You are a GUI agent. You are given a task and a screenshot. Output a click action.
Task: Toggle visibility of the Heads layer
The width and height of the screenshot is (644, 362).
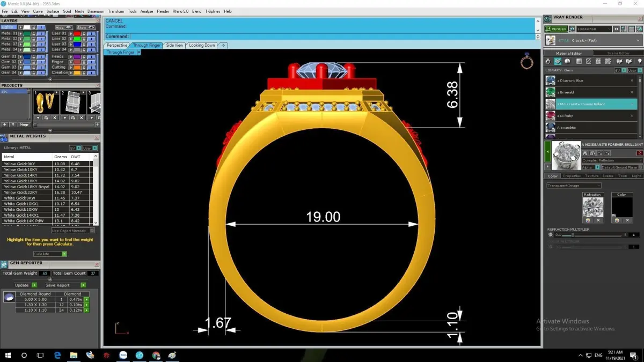click(x=91, y=56)
